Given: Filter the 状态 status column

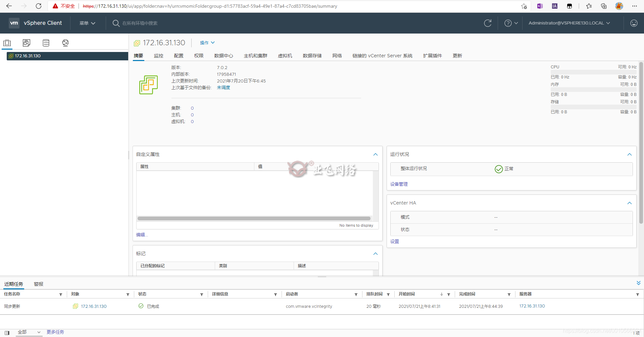Looking at the screenshot, I should (202, 294).
